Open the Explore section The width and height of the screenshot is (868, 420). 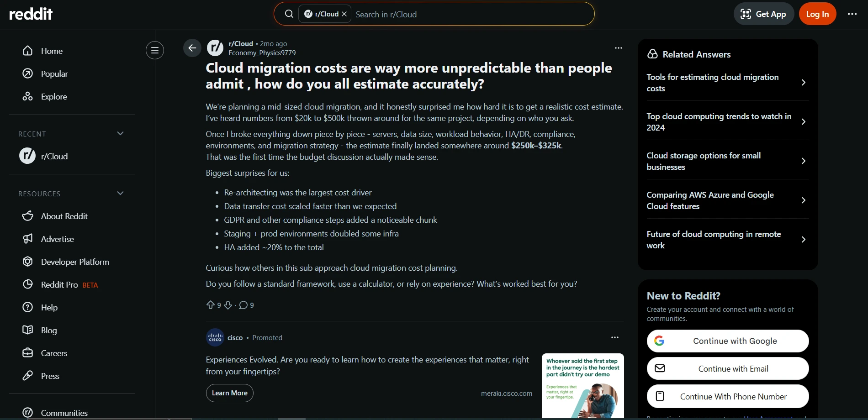(27, 96)
